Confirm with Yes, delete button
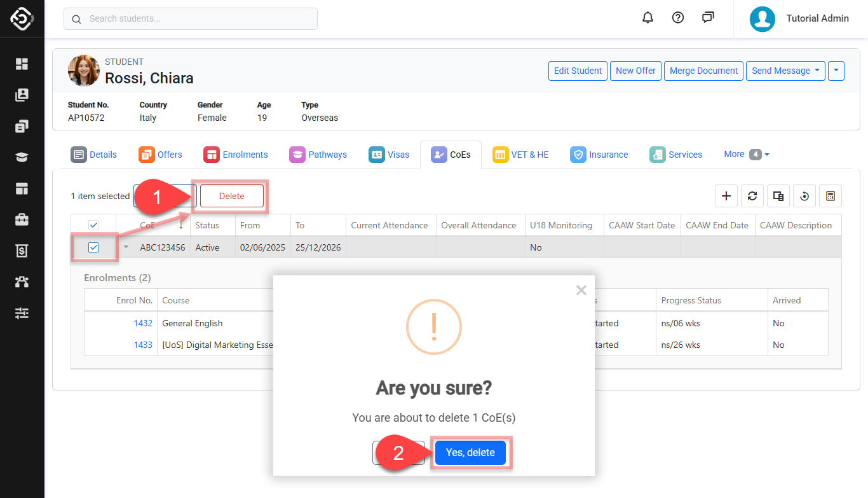868x498 pixels. coord(470,453)
